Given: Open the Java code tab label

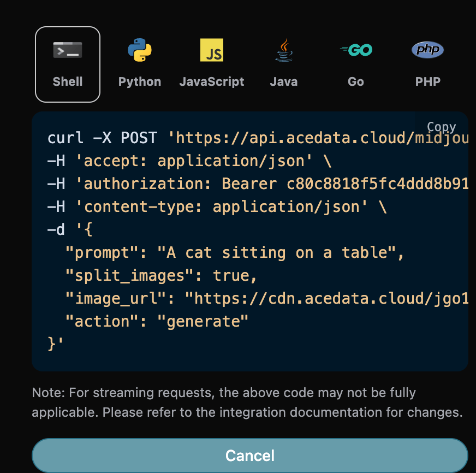Looking at the screenshot, I should (x=284, y=82).
